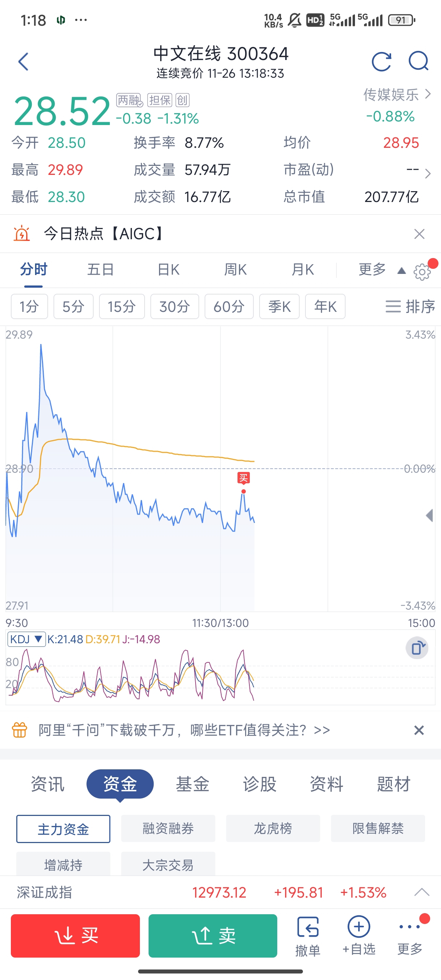This screenshot has height=980, width=441.
Task: Select the 主力资金 filter chip
Action: click(63, 829)
